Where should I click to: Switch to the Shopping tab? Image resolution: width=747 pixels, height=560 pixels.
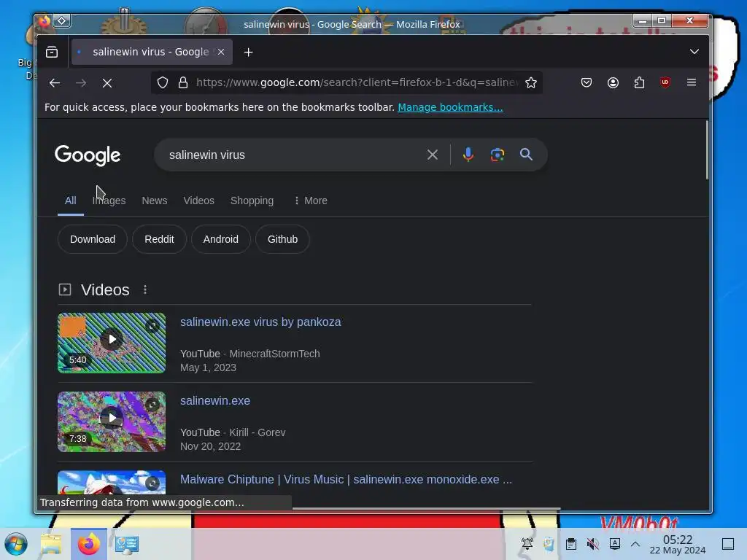[252, 201]
